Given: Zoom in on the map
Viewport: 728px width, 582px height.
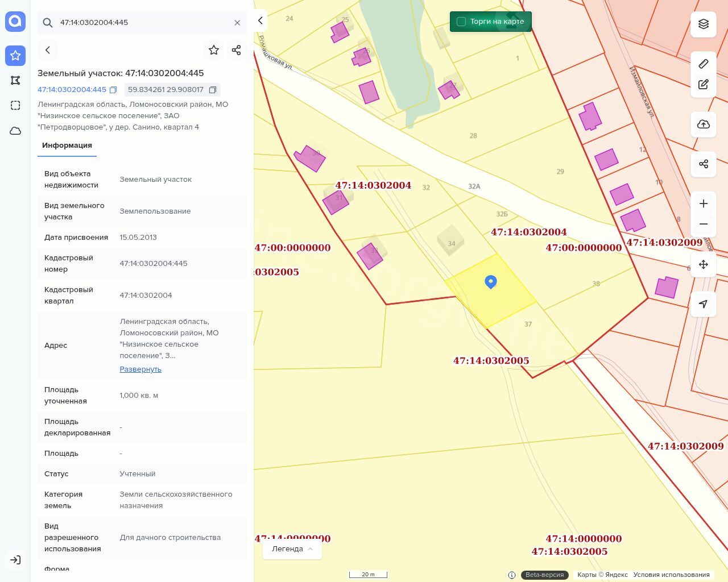Looking at the screenshot, I should (x=704, y=203).
